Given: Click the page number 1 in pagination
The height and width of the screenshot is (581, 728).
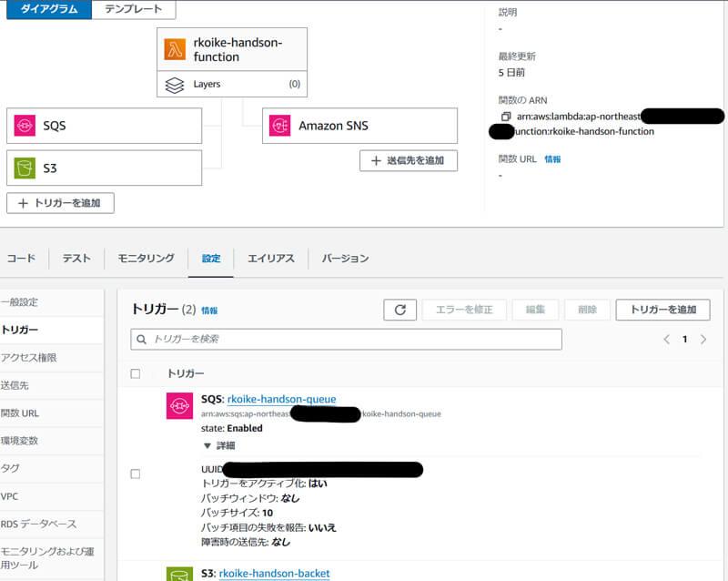Looking at the screenshot, I should point(685,340).
